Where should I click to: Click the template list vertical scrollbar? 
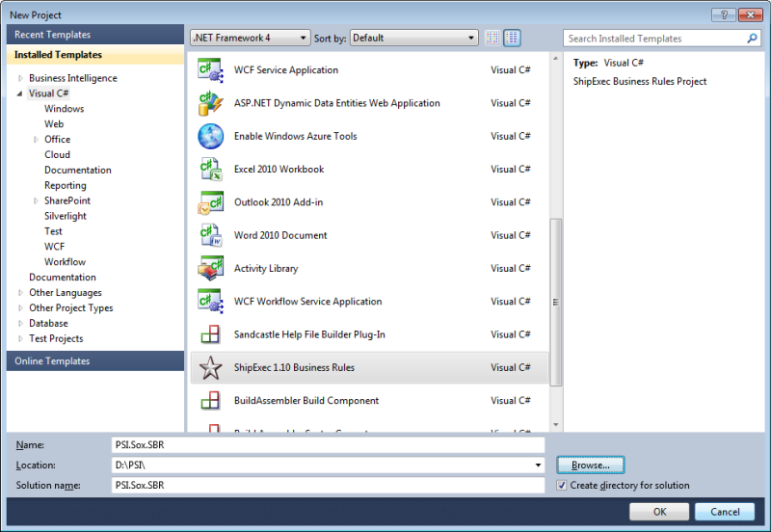(555, 302)
